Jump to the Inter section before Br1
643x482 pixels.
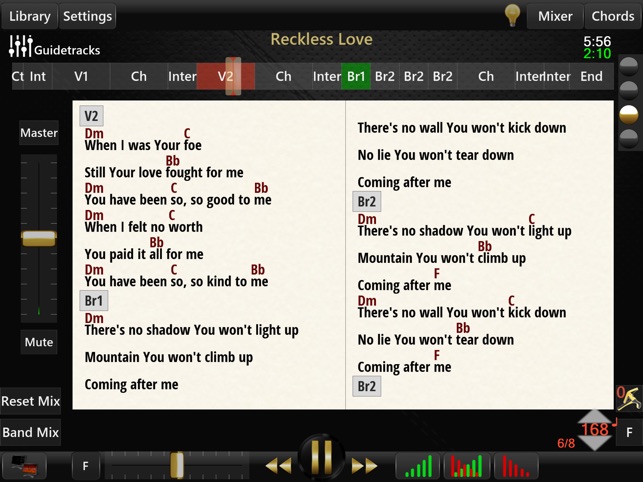(327, 76)
